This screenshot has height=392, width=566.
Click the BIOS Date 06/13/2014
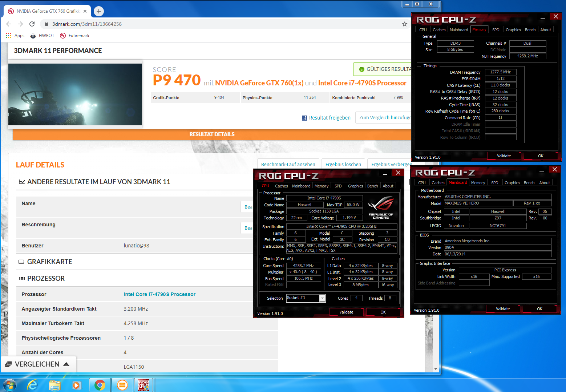(498, 254)
